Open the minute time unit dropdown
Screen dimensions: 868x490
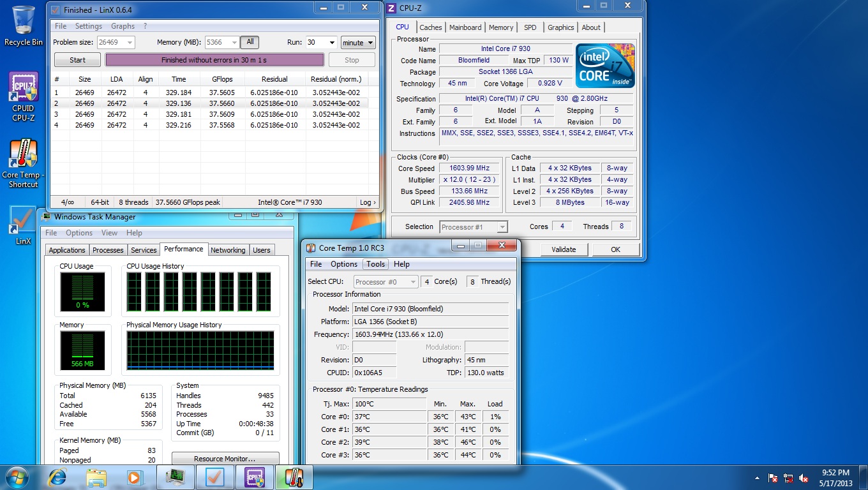(358, 43)
